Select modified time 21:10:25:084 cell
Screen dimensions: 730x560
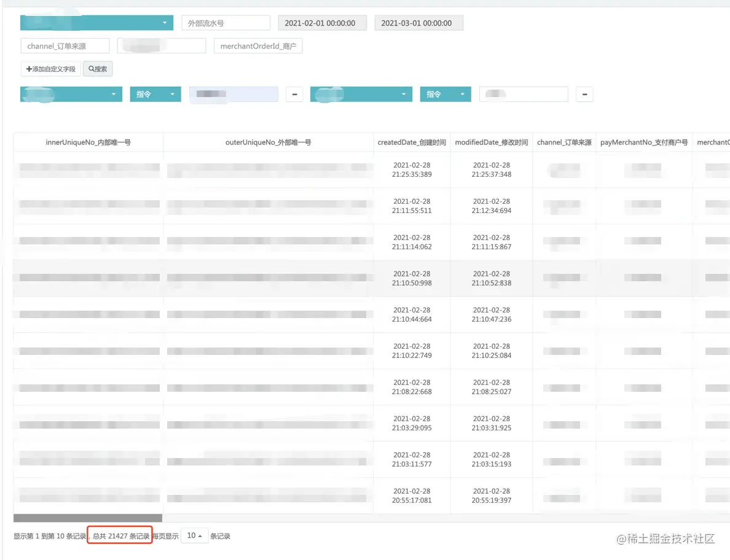click(491, 351)
